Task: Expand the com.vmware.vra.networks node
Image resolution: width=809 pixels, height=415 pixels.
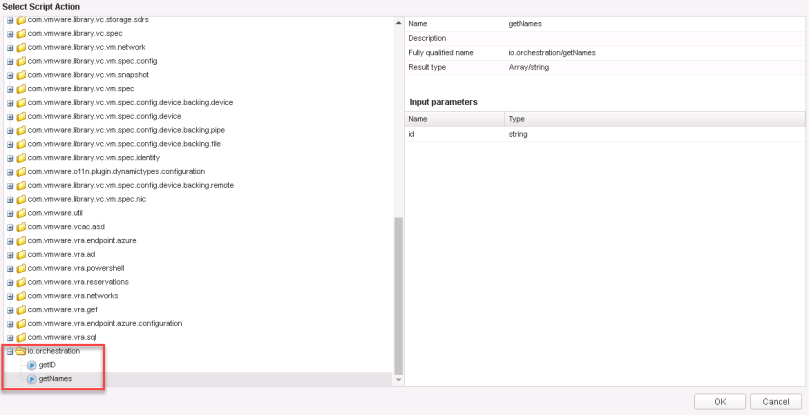Action: [x=10, y=296]
